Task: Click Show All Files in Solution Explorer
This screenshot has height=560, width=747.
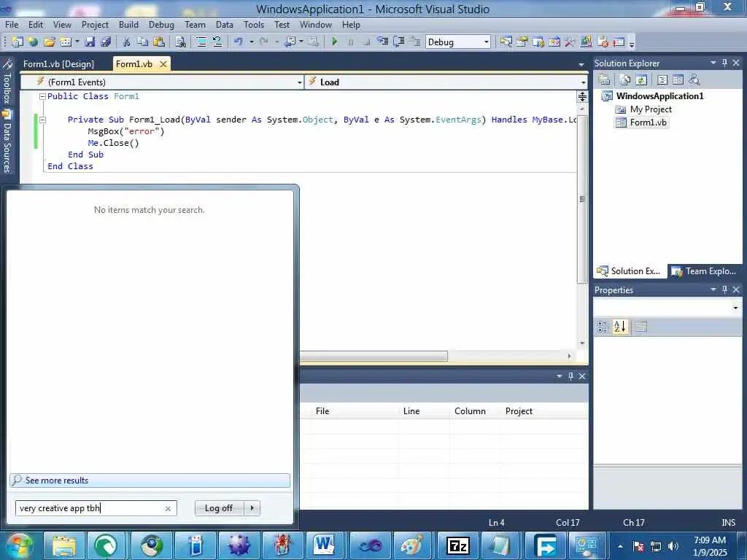Action: coord(625,80)
